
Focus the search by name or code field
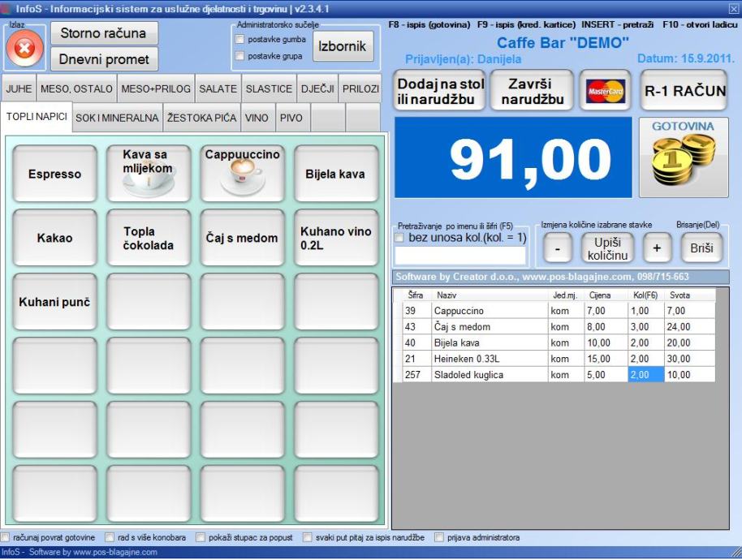(460, 256)
